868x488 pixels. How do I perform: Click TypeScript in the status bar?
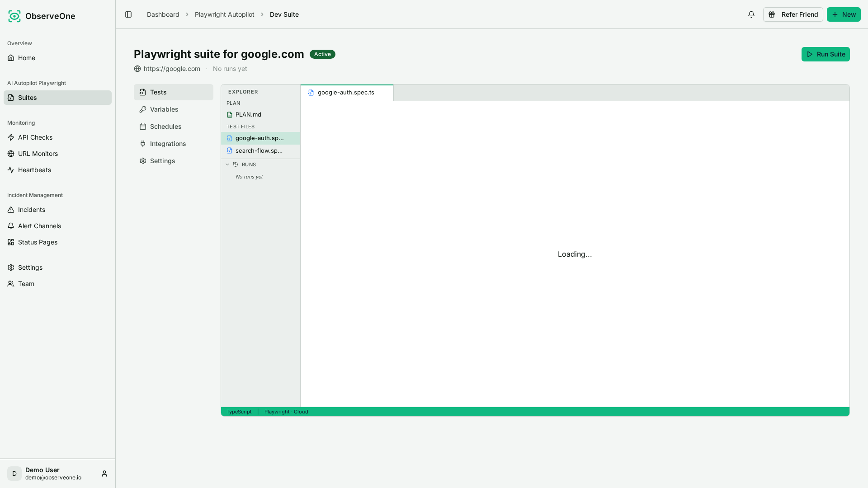239,412
